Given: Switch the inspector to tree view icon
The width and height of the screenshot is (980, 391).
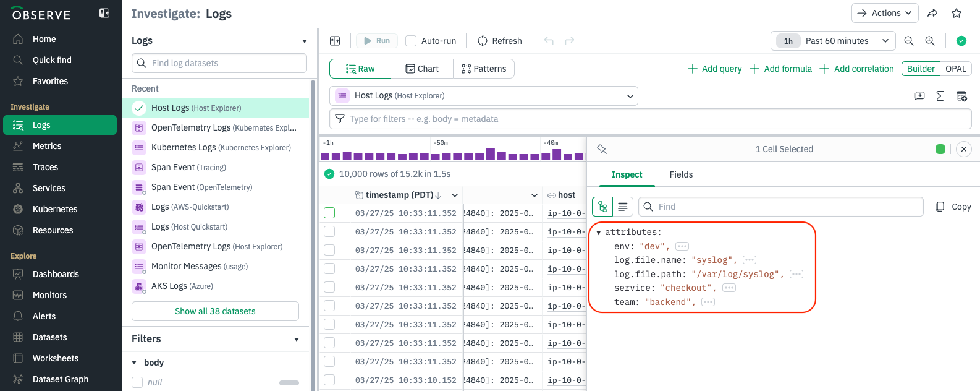Looking at the screenshot, I should pyautogui.click(x=602, y=207).
